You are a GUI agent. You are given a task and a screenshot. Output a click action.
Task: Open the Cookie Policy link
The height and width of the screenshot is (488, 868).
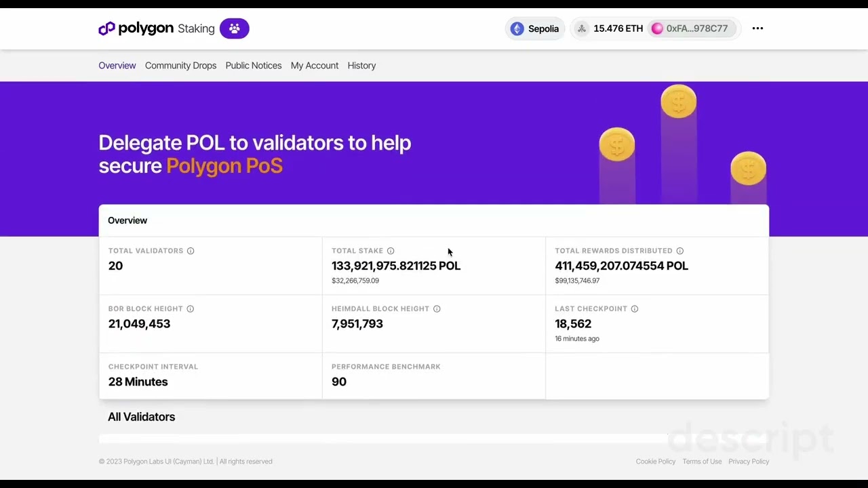click(x=656, y=462)
